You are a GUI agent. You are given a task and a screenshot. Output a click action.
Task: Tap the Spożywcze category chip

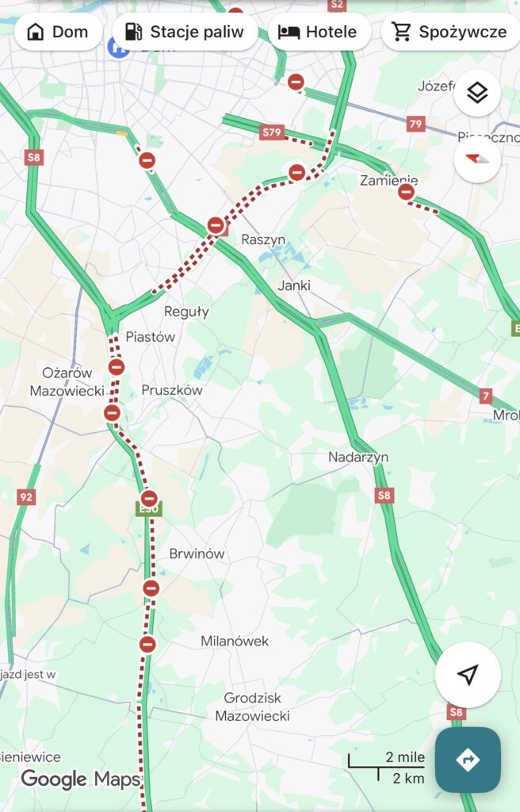450,32
